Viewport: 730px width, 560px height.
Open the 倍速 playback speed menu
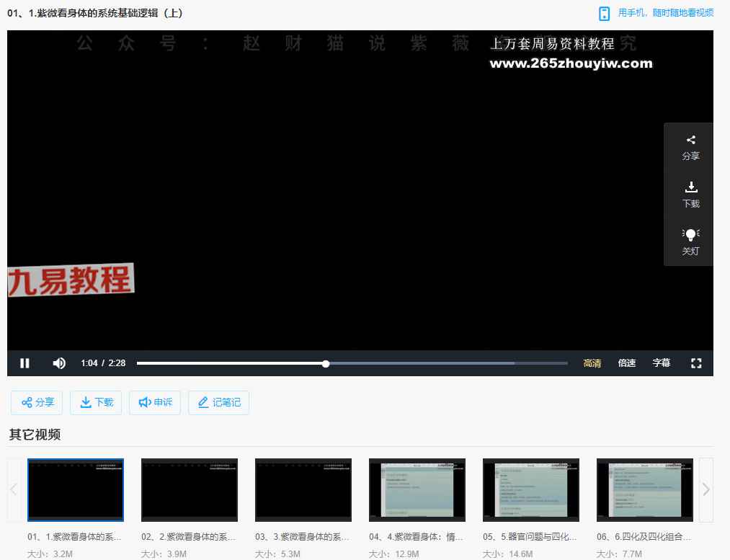[626, 363]
